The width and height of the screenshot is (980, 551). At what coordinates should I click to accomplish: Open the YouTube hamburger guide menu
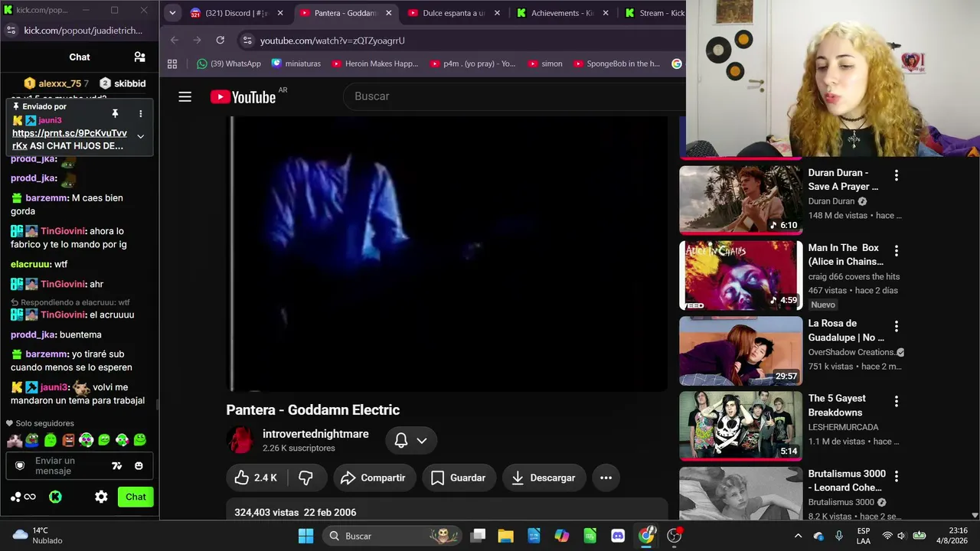(x=185, y=96)
